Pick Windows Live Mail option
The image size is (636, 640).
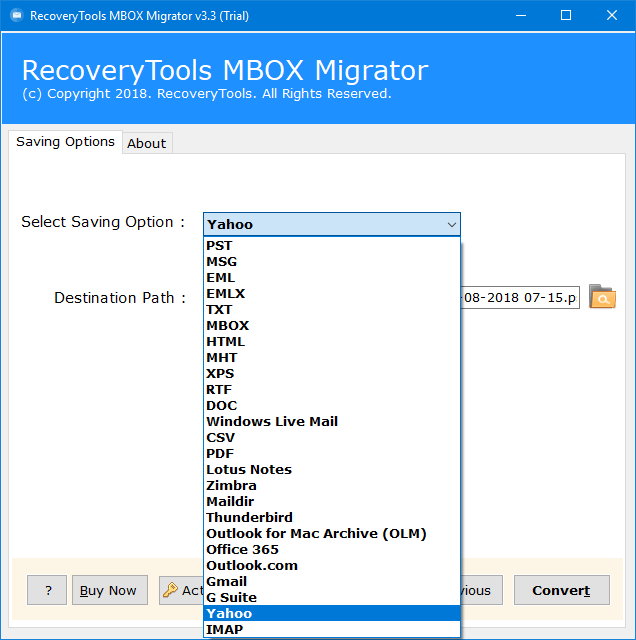coord(272,421)
